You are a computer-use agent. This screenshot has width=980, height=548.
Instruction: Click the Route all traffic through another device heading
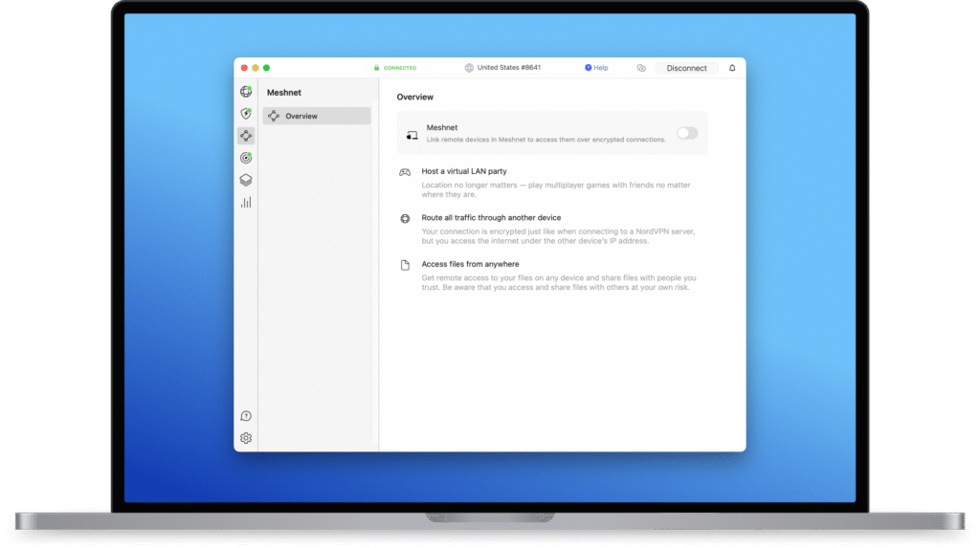[491, 218]
